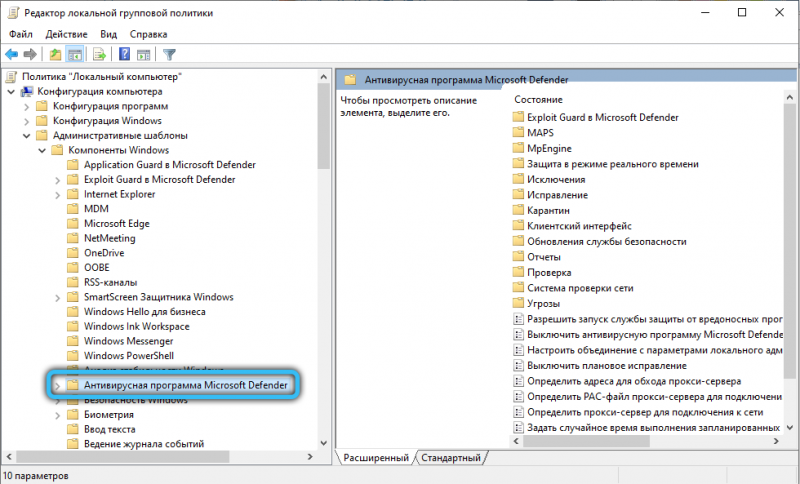Expand the Internet Explorer tree node

tap(58, 195)
